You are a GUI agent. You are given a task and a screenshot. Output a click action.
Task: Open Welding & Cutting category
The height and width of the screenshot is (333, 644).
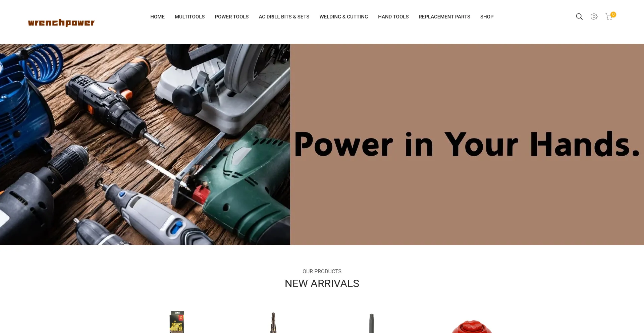[x=343, y=17]
